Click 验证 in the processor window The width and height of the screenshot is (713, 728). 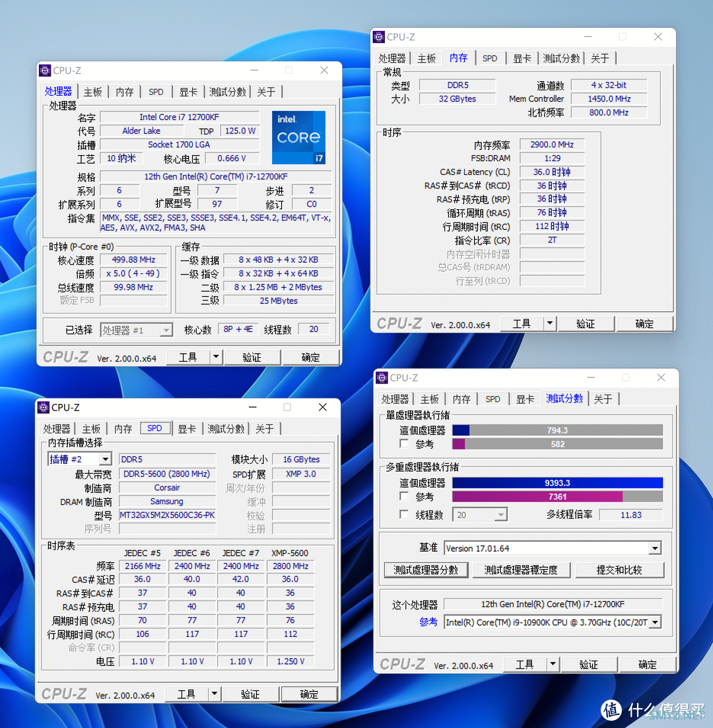point(252,357)
